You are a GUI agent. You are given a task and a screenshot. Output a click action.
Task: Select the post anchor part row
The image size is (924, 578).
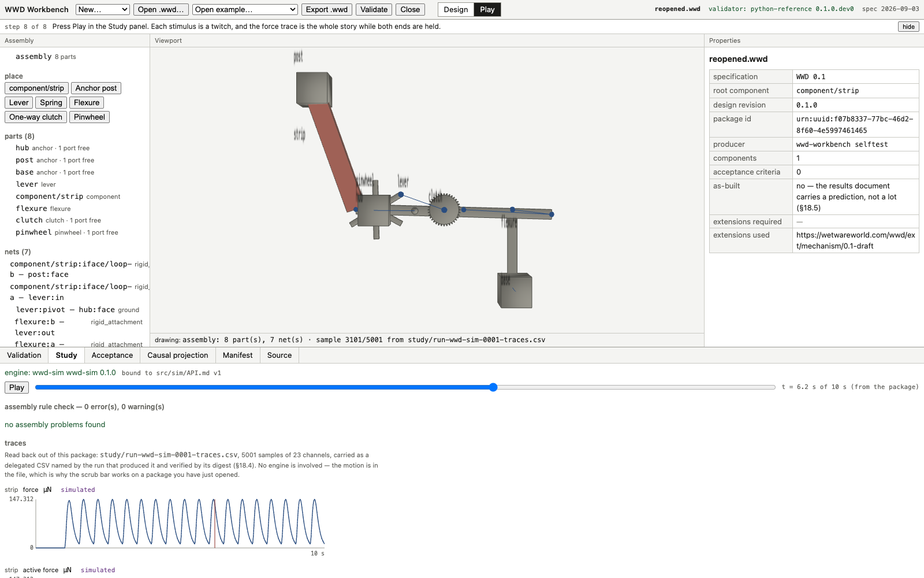pos(75,160)
